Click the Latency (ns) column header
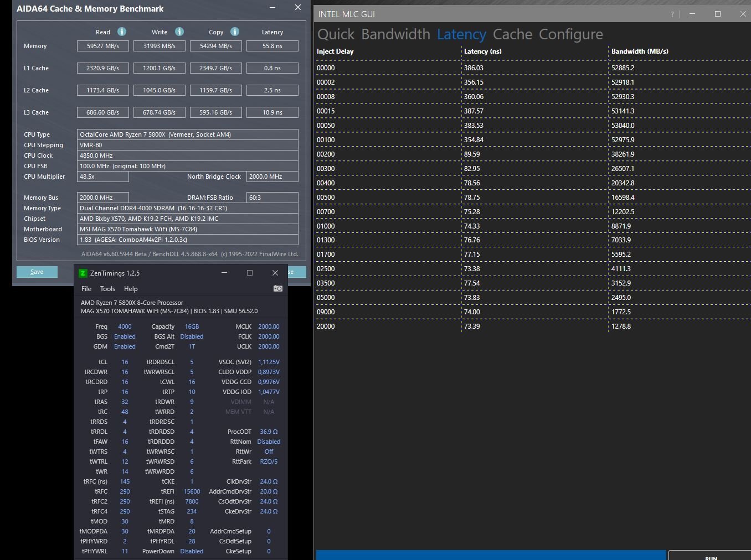Image resolution: width=751 pixels, height=560 pixels. pyautogui.click(x=482, y=51)
